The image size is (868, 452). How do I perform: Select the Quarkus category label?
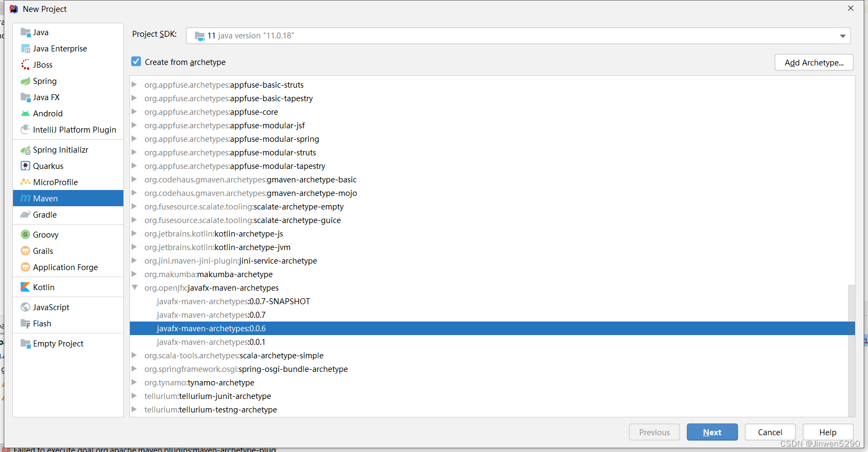(x=48, y=166)
